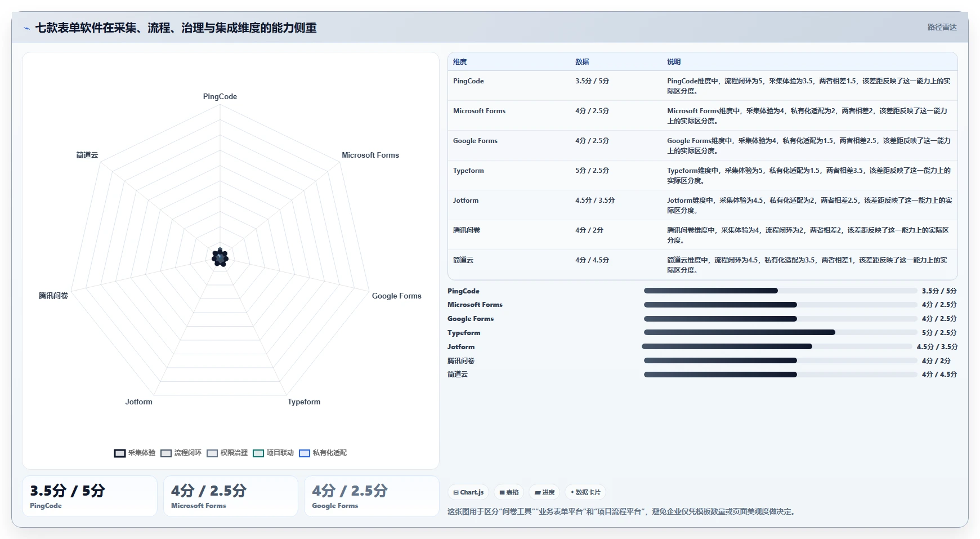Click the Chart.js tag chip
Viewport: 980px width, 539px height.
(x=468, y=492)
